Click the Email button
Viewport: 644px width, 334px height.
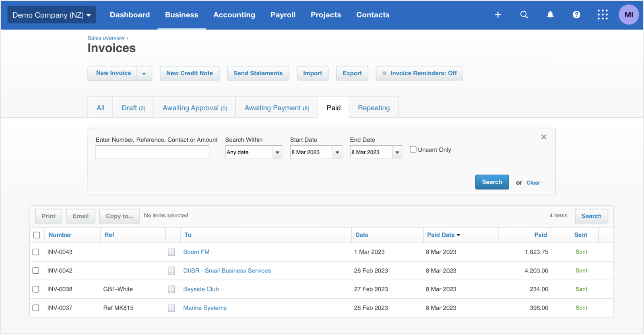point(80,216)
